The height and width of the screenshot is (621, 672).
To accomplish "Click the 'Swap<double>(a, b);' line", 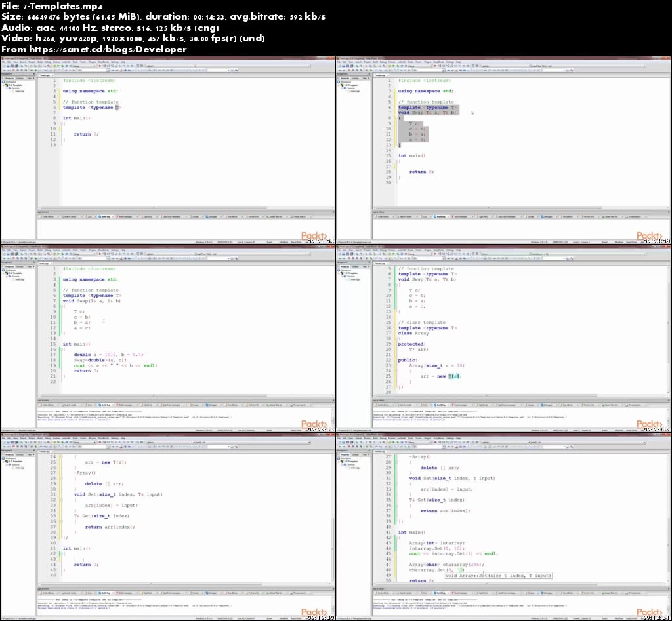I will click(100, 360).
